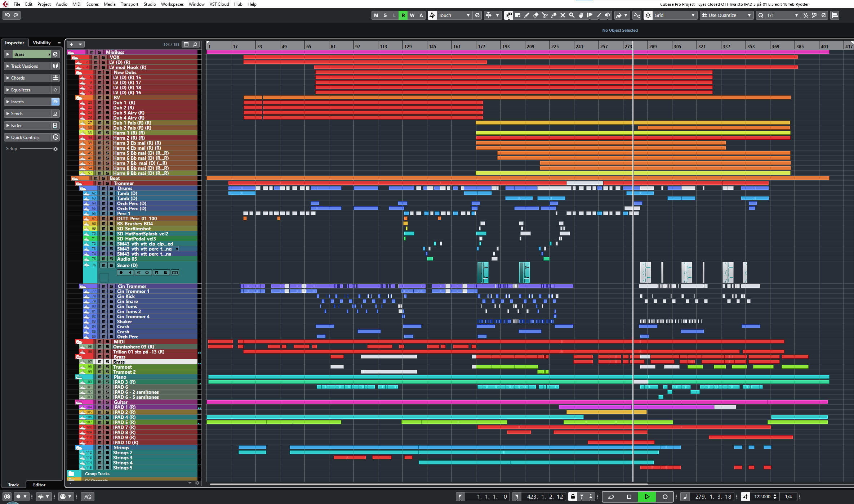
Task: Select the Draw pencil tool
Action: 527,15
